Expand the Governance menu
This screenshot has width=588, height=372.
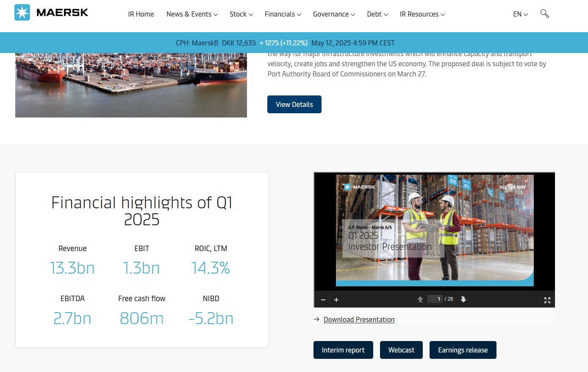pos(334,14)
